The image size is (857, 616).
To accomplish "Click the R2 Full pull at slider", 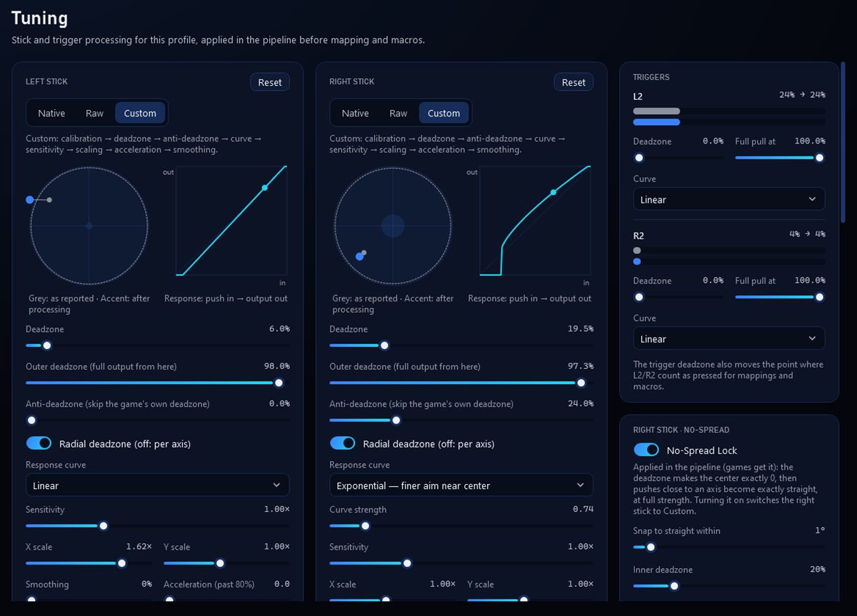I will [780, 297].
